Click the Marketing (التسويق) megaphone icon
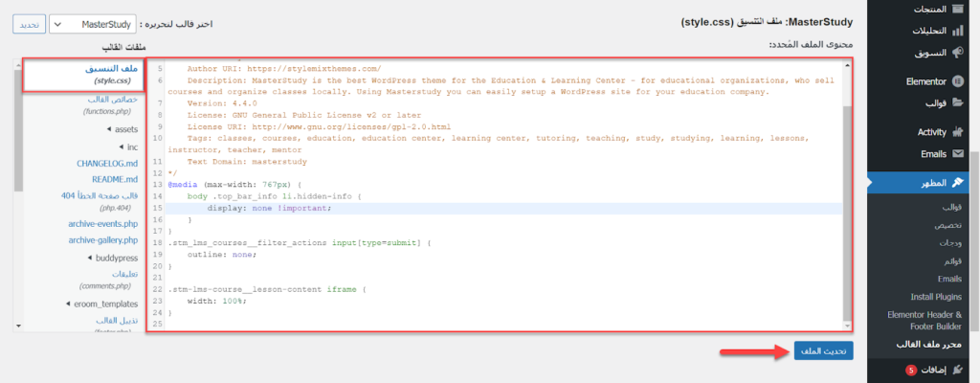The image size is (980, 383). coord(957,53)
